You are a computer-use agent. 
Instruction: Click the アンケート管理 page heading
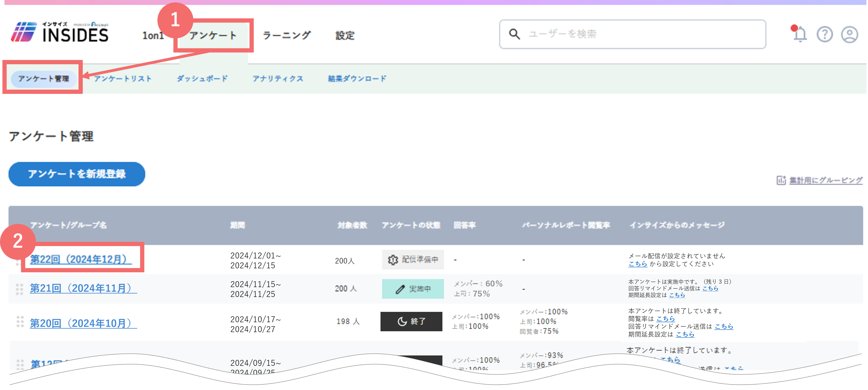pyautogui.click(x=51, y=136)
